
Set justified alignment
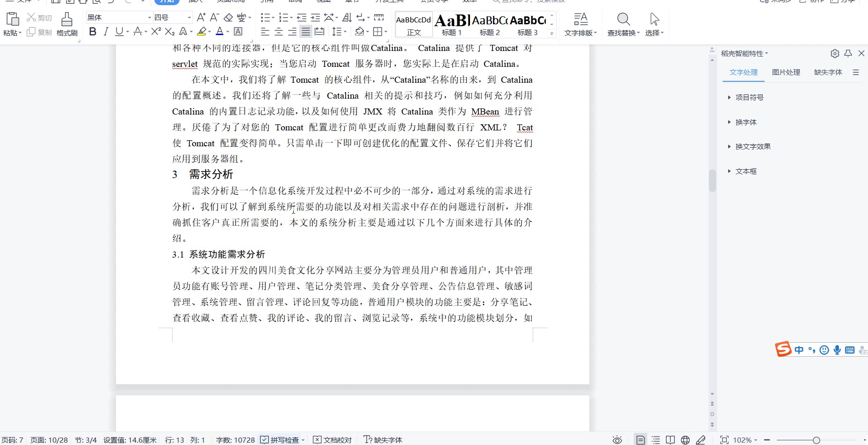coord(306,32)
